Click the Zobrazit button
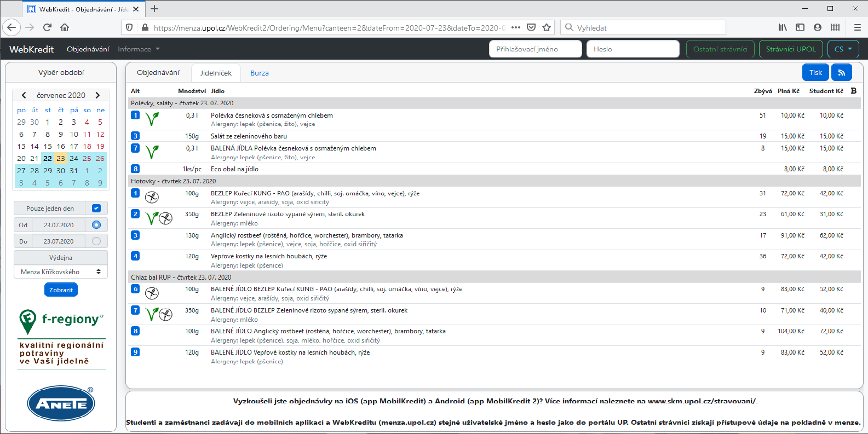The width and height of the screenshot is (868, 434). pos(61,290)
